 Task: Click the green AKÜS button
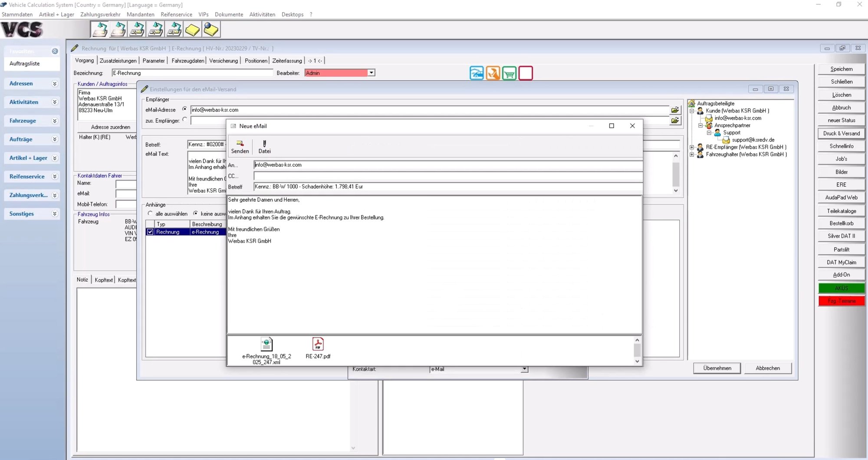coord(842,288)
